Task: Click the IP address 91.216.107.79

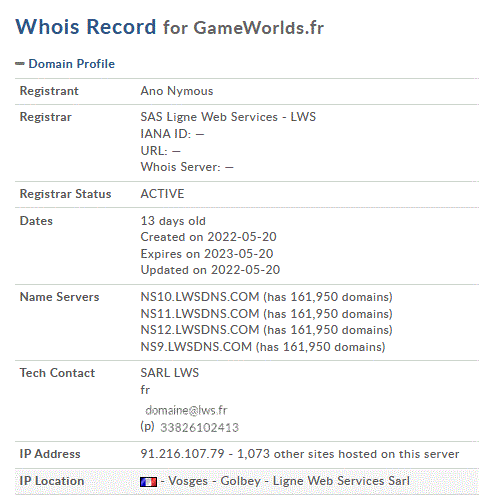Action: tap(182, 454)
